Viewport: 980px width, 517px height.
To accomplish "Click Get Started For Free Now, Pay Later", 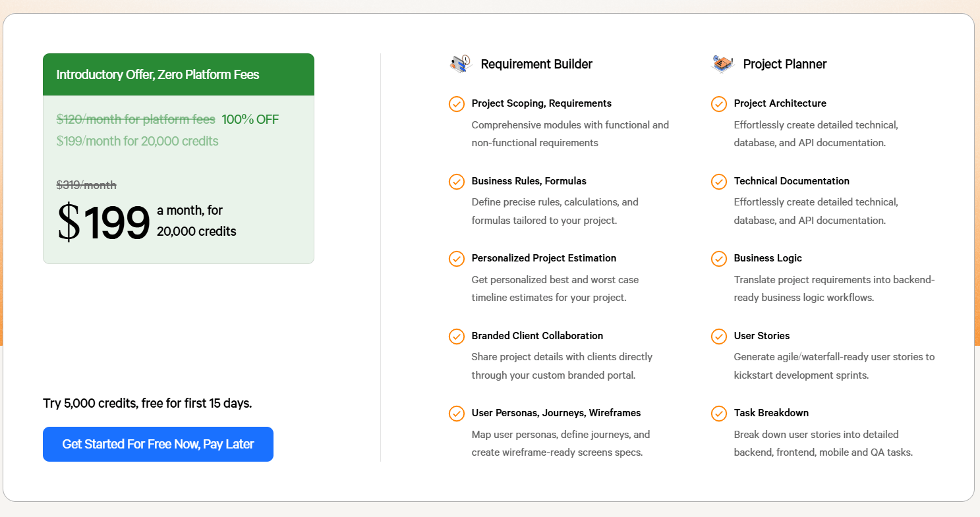I will pyautogui.click(x=158, y=444).
